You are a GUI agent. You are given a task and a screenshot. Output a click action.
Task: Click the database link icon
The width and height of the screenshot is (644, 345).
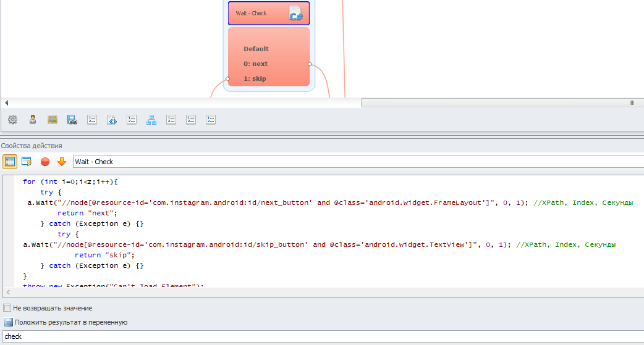pos(72,119)
